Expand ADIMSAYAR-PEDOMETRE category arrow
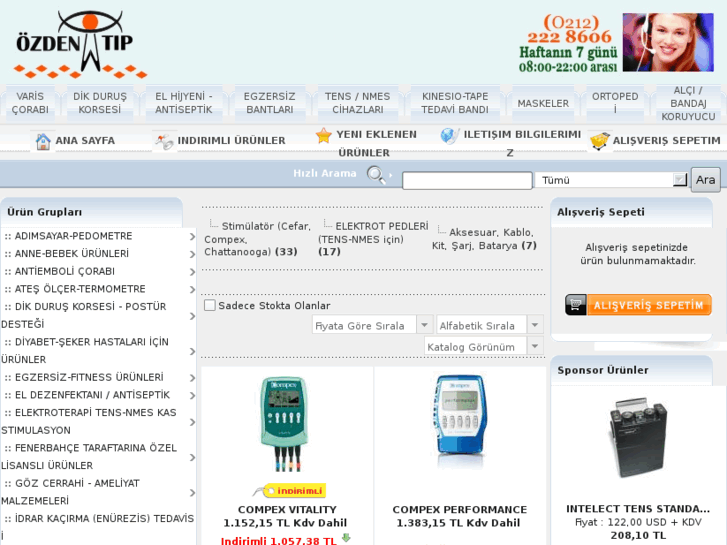The height and width of the screenshot is (545, 727). pos(192,237)
